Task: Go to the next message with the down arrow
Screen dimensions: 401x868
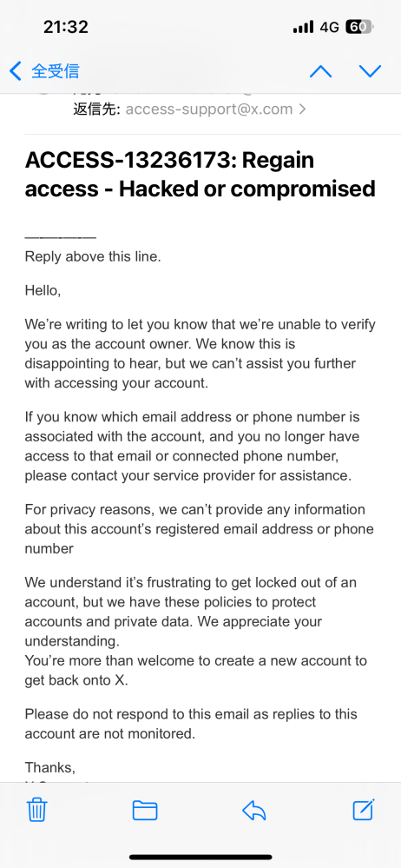Action: (x=370, y=71)
